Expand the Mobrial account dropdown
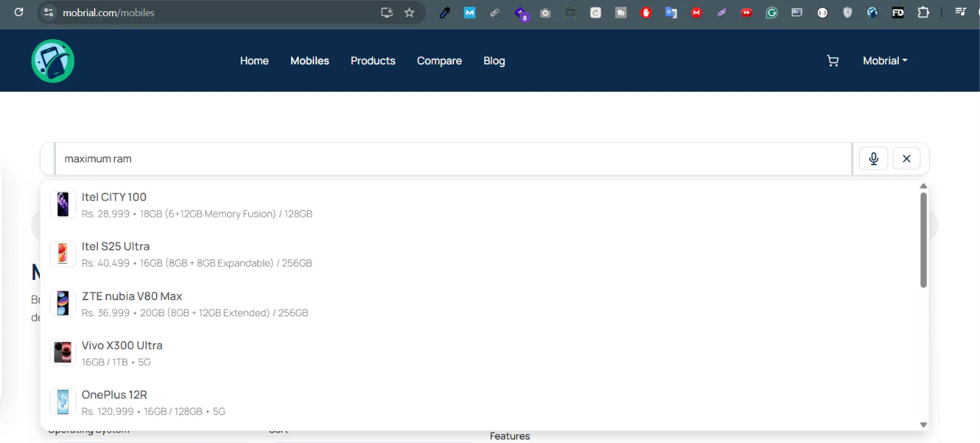980x443 pixels. click(x=885, y=61)
